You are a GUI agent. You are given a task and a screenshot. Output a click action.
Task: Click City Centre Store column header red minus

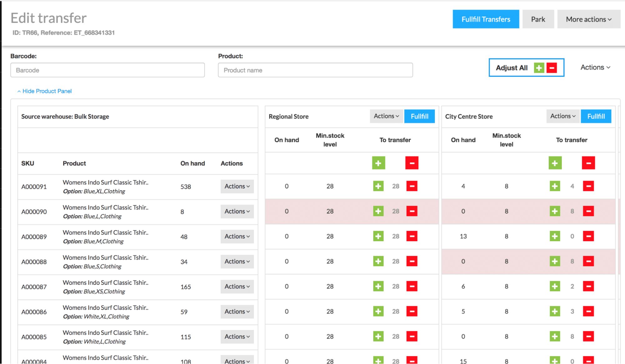coord(588,163)
